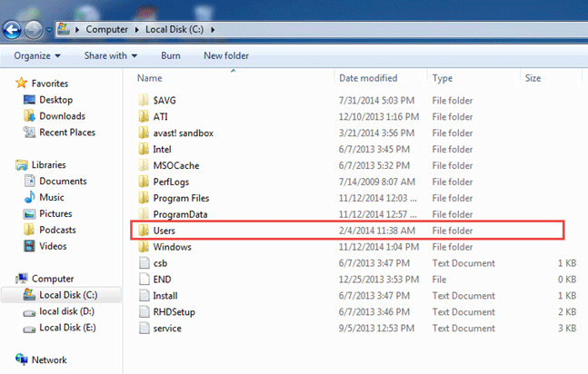Sort by the Name column header
The width and height of the screenshot is (588, 374).
point(149,78)
